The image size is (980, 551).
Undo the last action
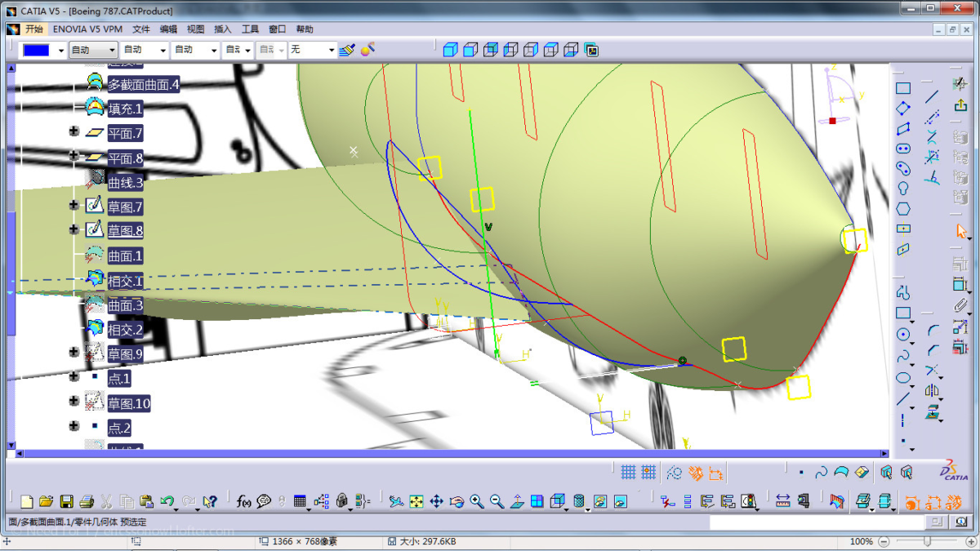point(167,501)
